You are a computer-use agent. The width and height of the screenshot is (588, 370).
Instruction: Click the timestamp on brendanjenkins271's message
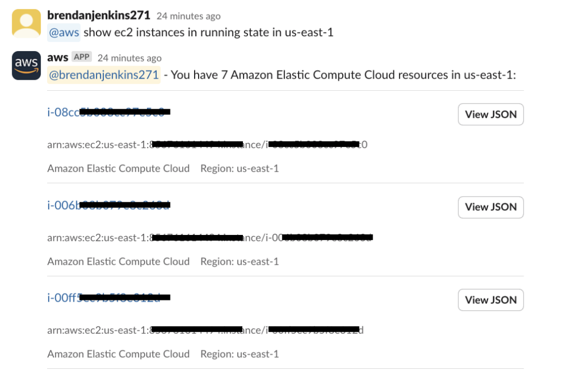click(188, 16)
